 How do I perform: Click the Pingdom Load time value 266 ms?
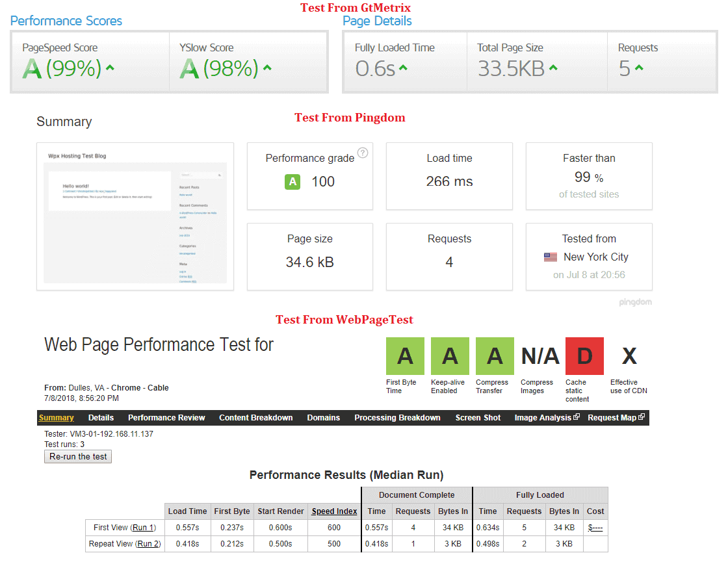coord(449,181)
